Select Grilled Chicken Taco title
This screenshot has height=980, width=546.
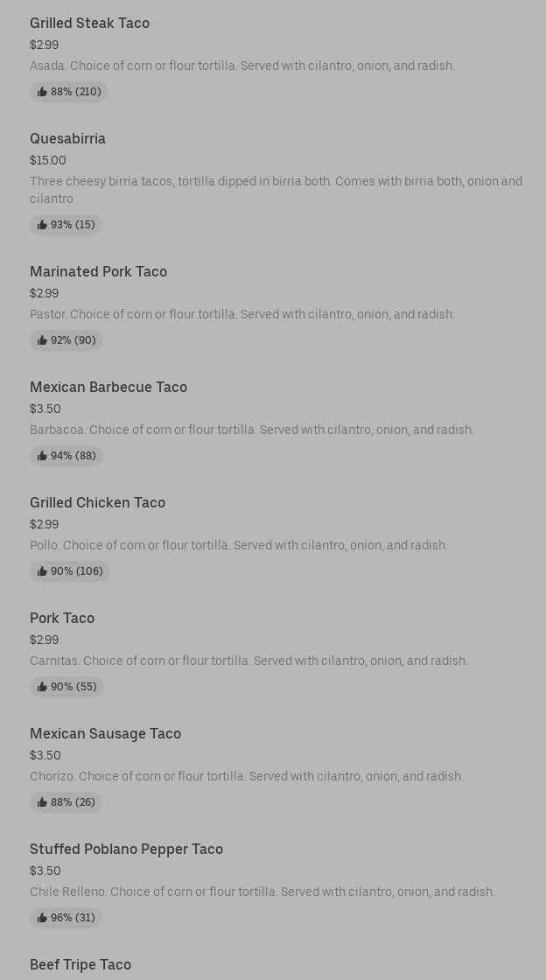pos(97,503)
